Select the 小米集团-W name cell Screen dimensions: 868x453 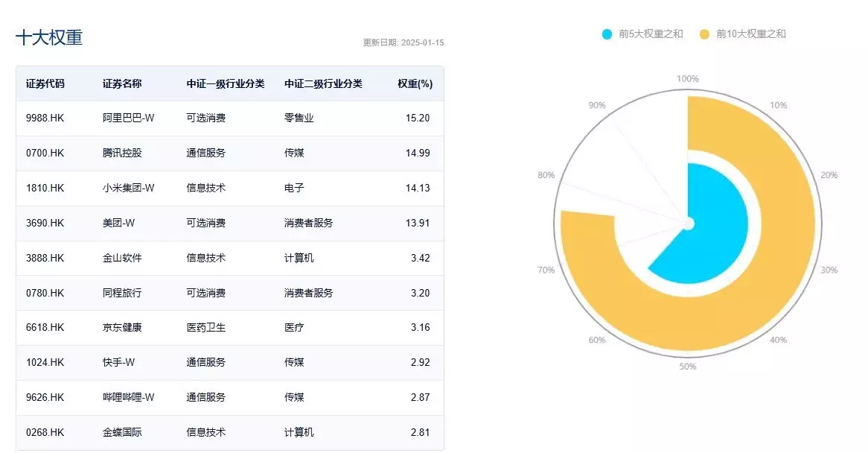[129, 188]
